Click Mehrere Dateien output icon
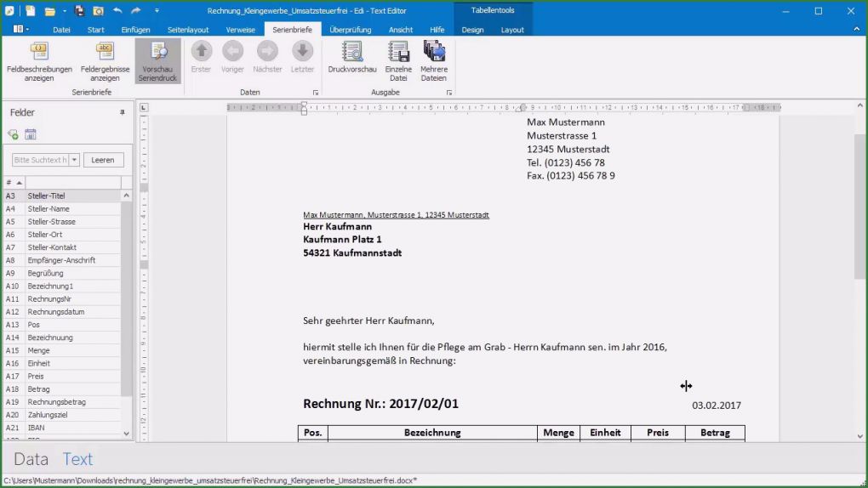 pos(434,52)
